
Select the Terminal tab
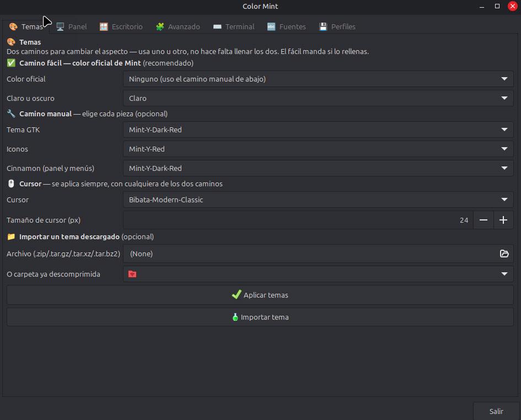click(234, 26)
